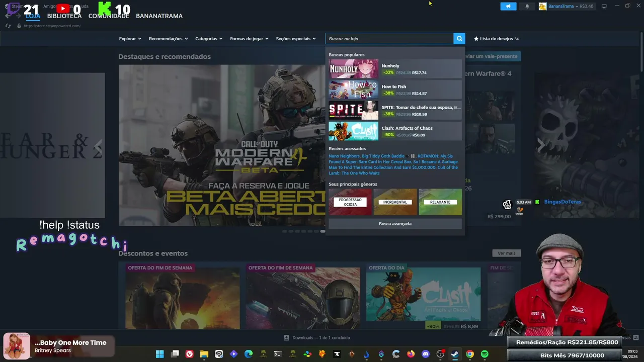Click the Steam icon in the taskbar
644x362 pixels.
coord(455,354)
